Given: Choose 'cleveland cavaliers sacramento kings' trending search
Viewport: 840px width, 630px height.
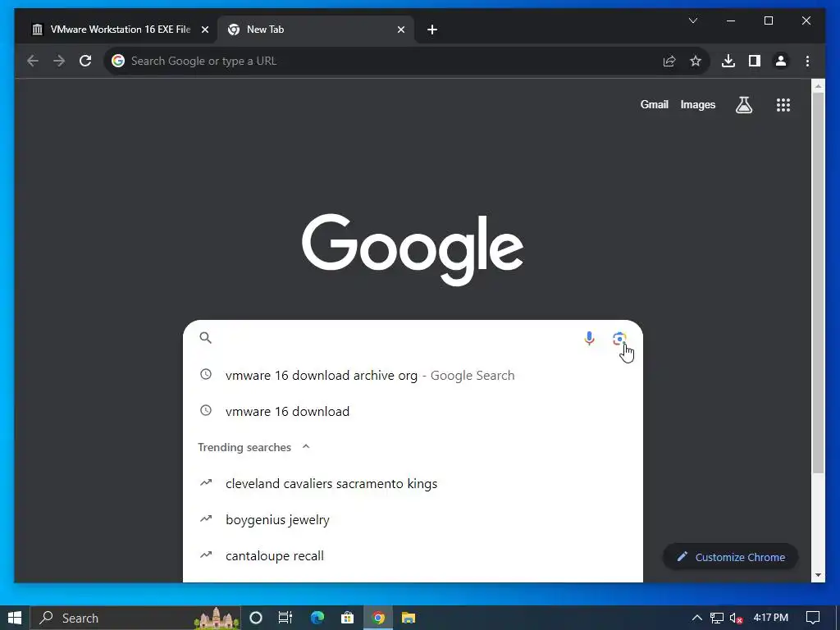Looking at the screenshot, I should pyautogui.click(x=413, y=483).
